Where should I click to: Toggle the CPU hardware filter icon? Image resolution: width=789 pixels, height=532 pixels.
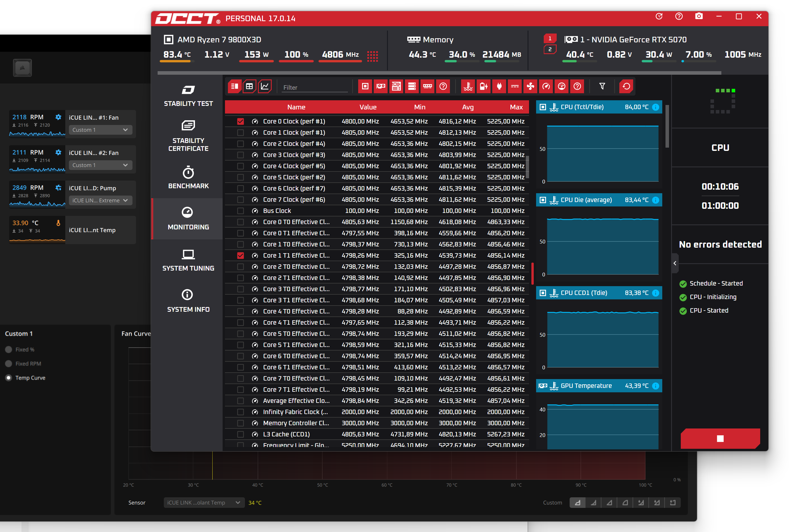[x=365, y=86]
